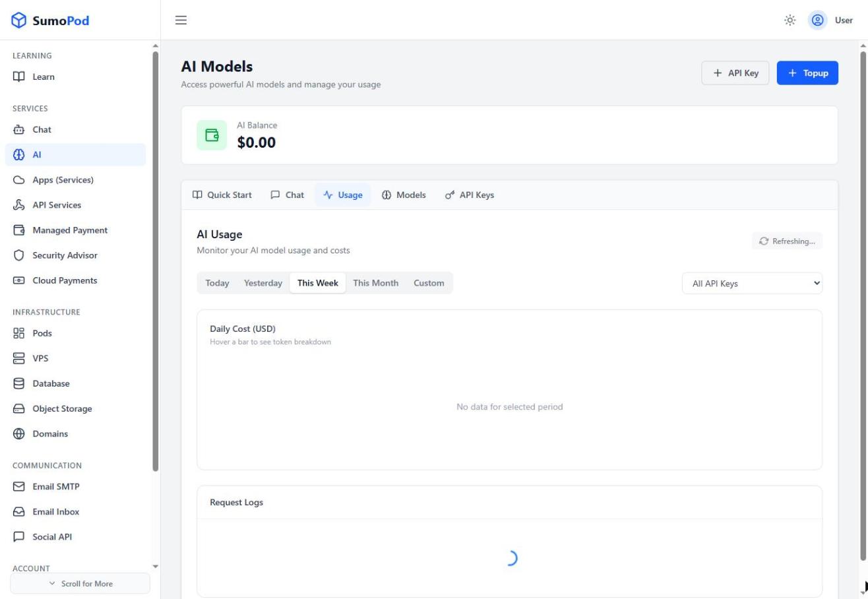Image resolution: width=868 pixels, height=599 pixels.
Task: Click the Refreshing button
Action: point(787,241)
